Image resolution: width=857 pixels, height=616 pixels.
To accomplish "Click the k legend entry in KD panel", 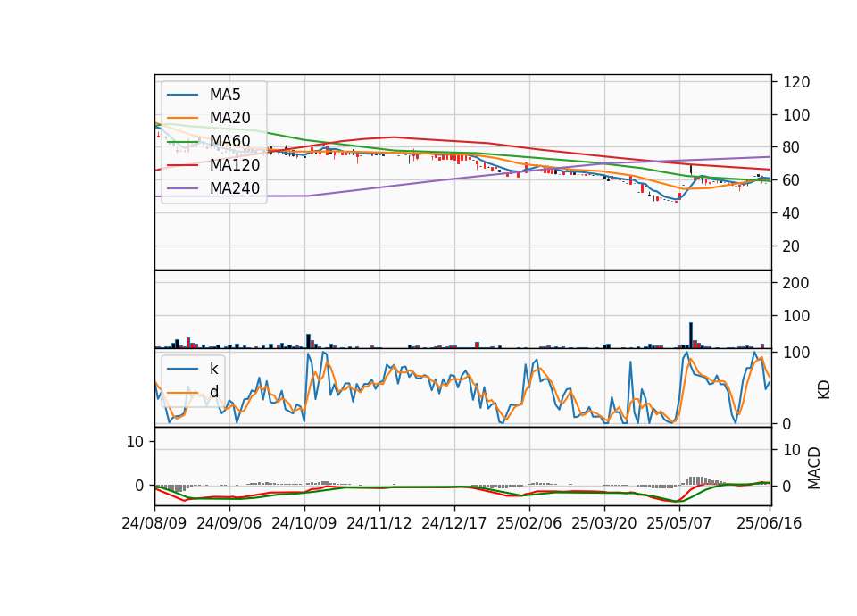I will (213, 369).
